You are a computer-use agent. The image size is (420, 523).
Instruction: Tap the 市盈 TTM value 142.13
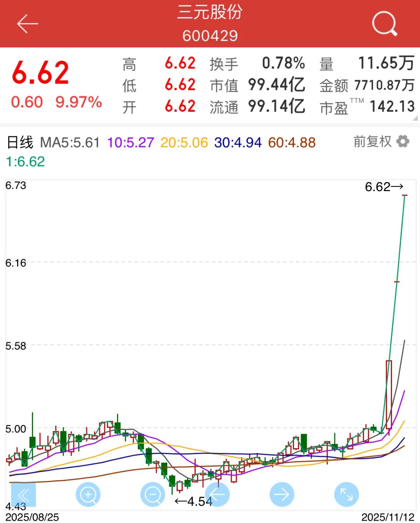[392, 106]
